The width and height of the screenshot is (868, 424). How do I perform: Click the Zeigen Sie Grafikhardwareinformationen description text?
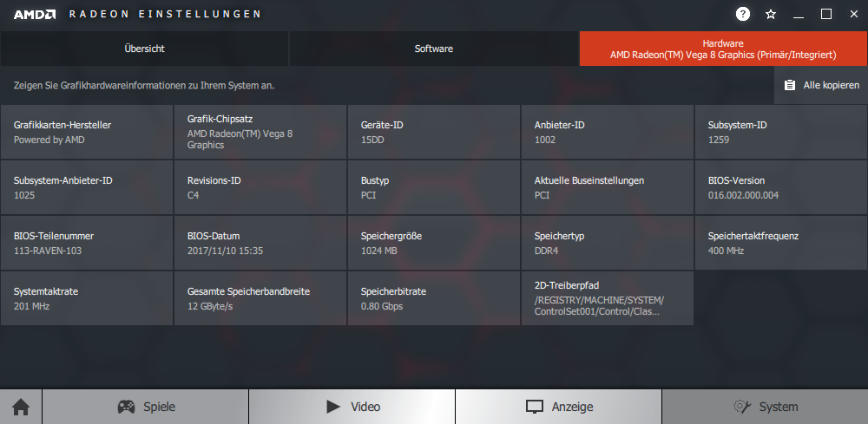tap(144, 86)
